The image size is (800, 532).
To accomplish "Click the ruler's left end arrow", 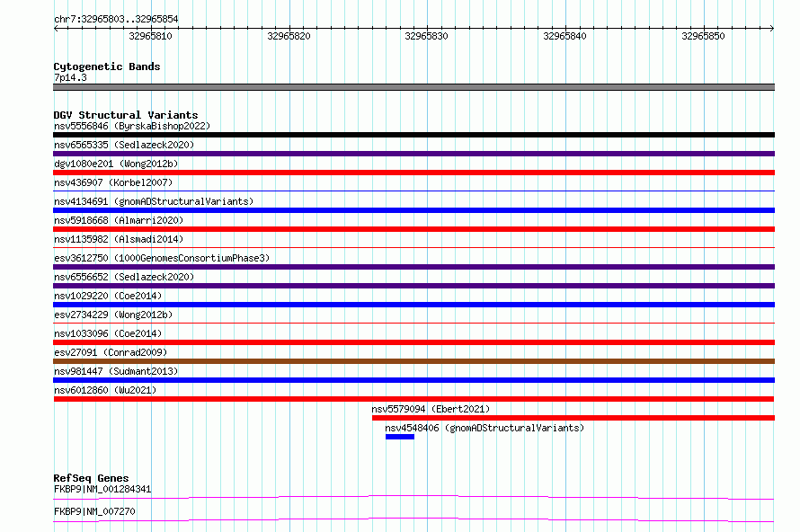I will 56,28.
